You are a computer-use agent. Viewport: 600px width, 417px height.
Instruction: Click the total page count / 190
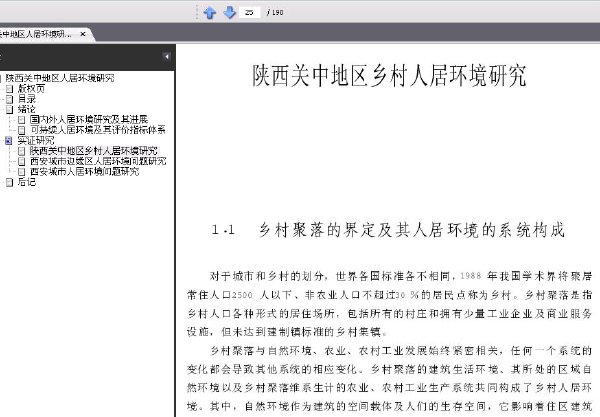click(275, 13)
